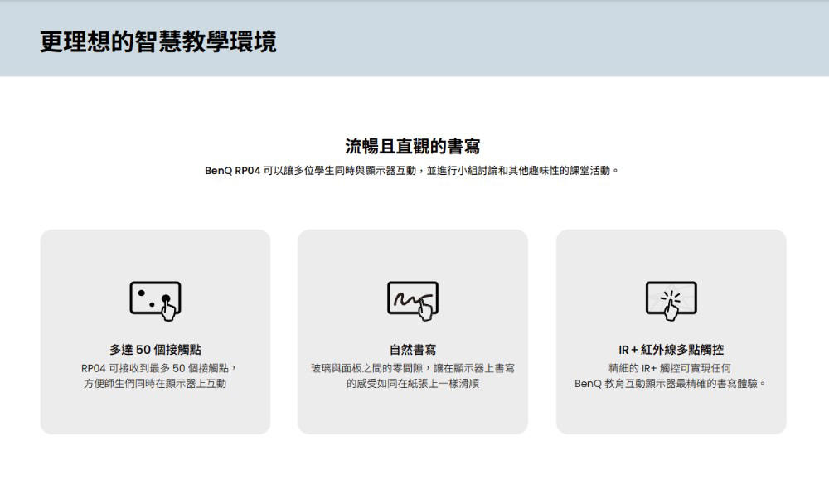Image resolution: width=829 pixels, height=504 pixels.
Task: Click the section title 流暢且直觀的書寫
Action: pos(412,146)
